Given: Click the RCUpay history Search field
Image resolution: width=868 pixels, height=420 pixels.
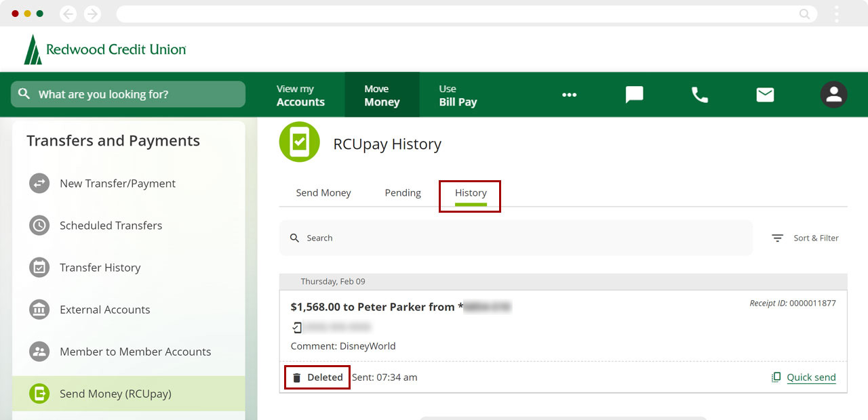Looking at the screenshot, I should pos(516,238).
